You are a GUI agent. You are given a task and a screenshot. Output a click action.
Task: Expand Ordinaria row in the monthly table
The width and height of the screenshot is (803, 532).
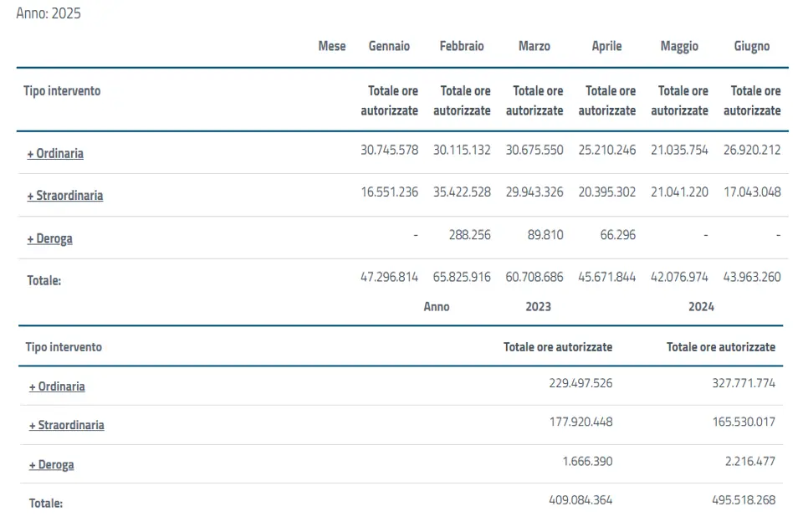[x=55, y=154]
